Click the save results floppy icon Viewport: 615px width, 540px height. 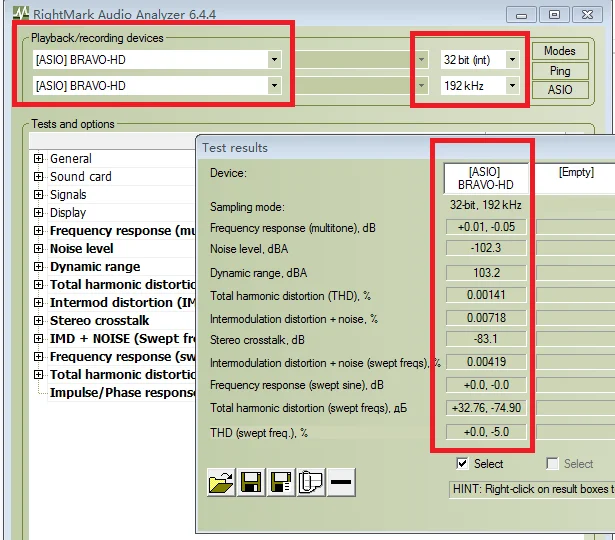(x=251, y=484)
